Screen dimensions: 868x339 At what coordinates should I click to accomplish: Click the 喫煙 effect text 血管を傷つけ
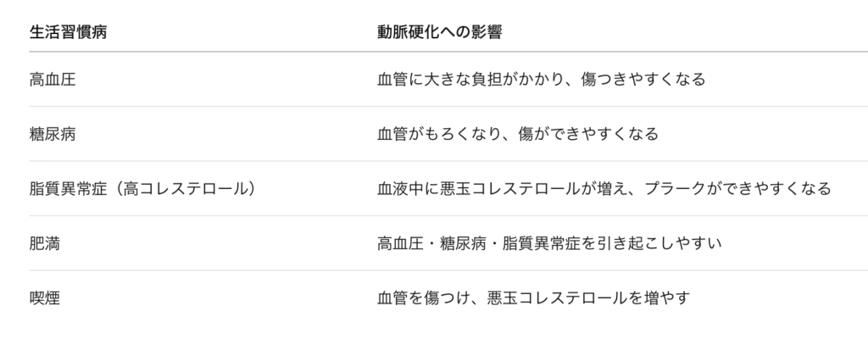coord(533,297)
